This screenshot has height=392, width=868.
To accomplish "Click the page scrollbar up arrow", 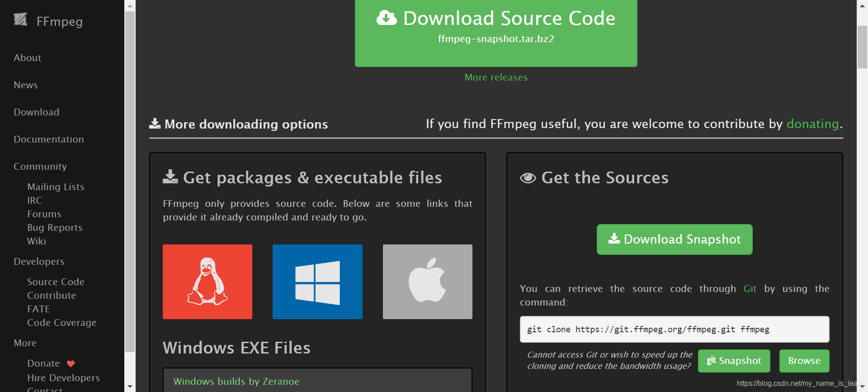I will pos(862,5).
